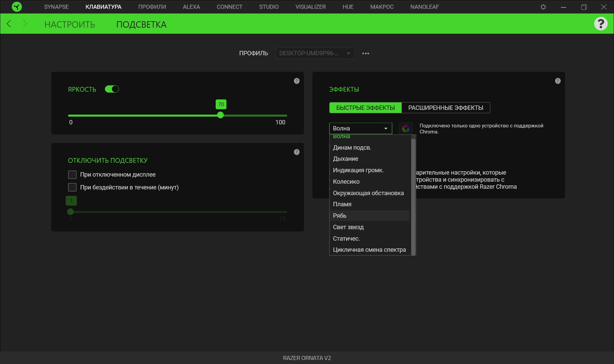Open the ALEXA tab

(191, 7)
